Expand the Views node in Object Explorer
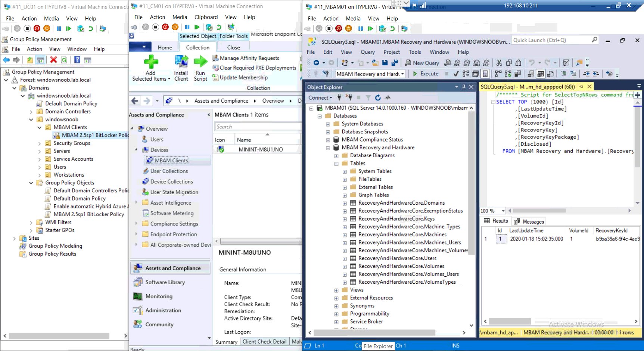Viewport: 644px width, 351px height. click(336, 290)
